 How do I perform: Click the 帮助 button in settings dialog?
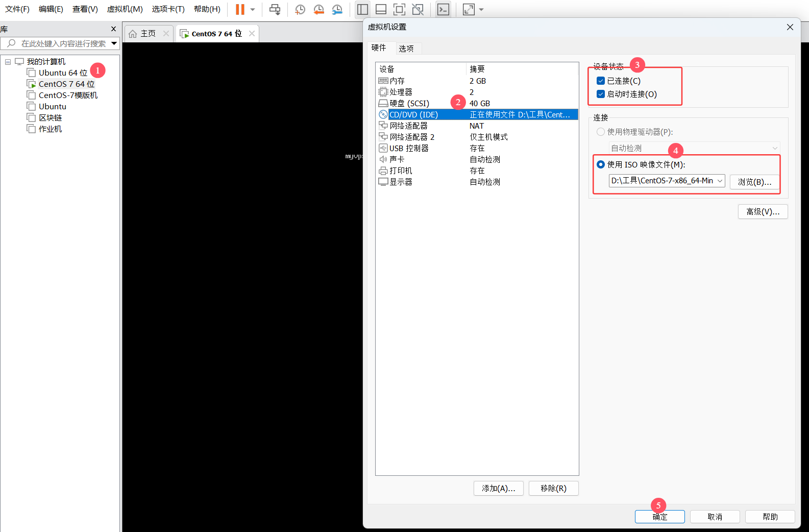770,517
